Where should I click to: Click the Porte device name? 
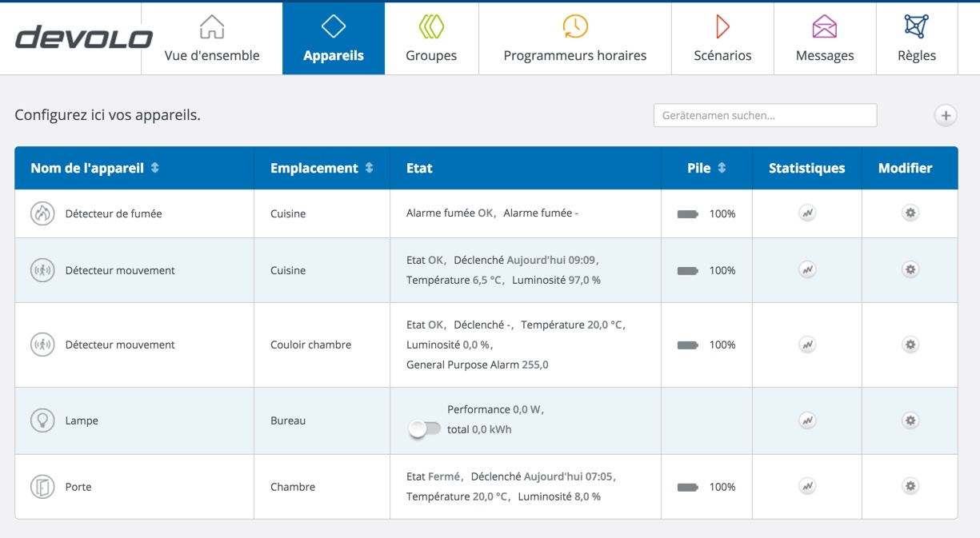point(78,487)
